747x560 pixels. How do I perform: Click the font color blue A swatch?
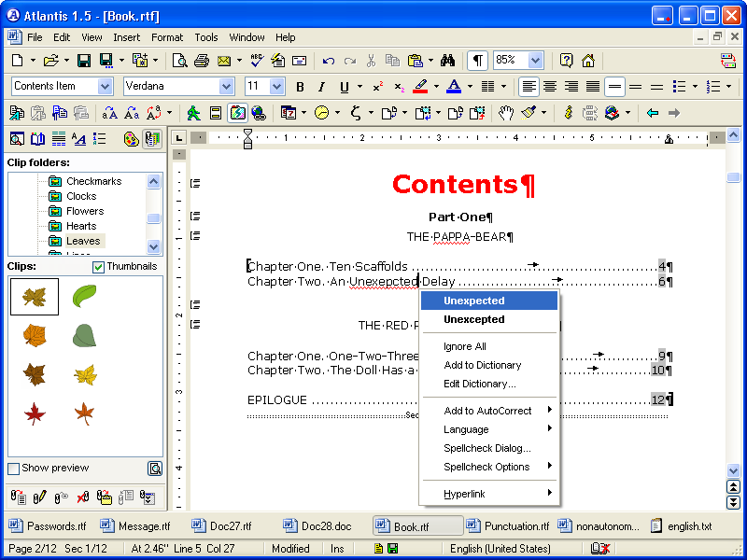[454, 87]
